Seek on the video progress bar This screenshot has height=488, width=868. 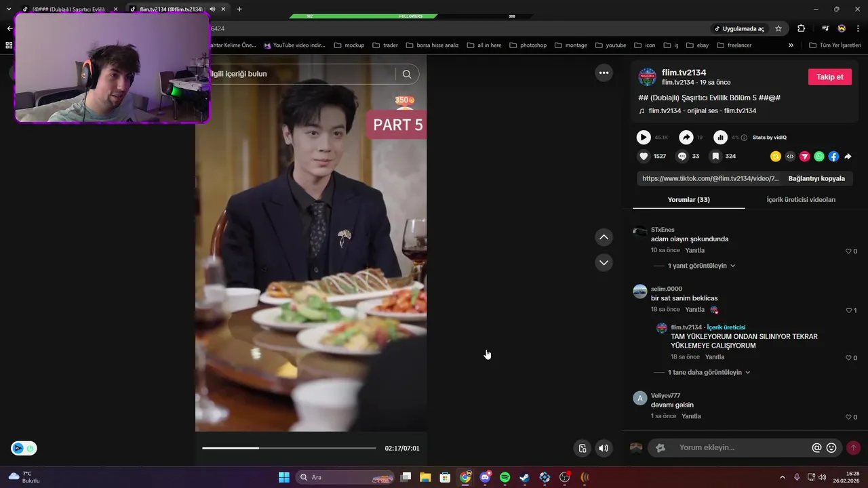[289, 448]
